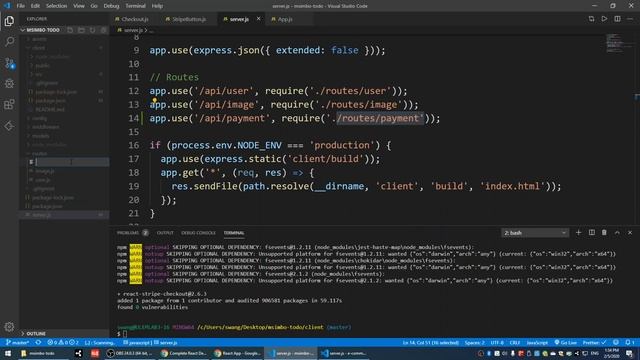Switch to the Checkout.js editor tab
Screen dimensions: 640x360
point(135,19)
